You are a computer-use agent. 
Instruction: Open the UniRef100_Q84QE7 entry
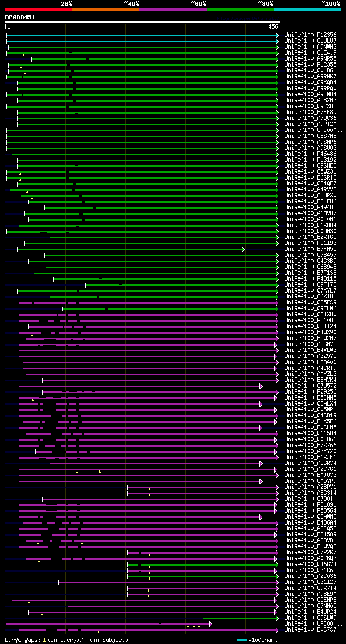310,184
